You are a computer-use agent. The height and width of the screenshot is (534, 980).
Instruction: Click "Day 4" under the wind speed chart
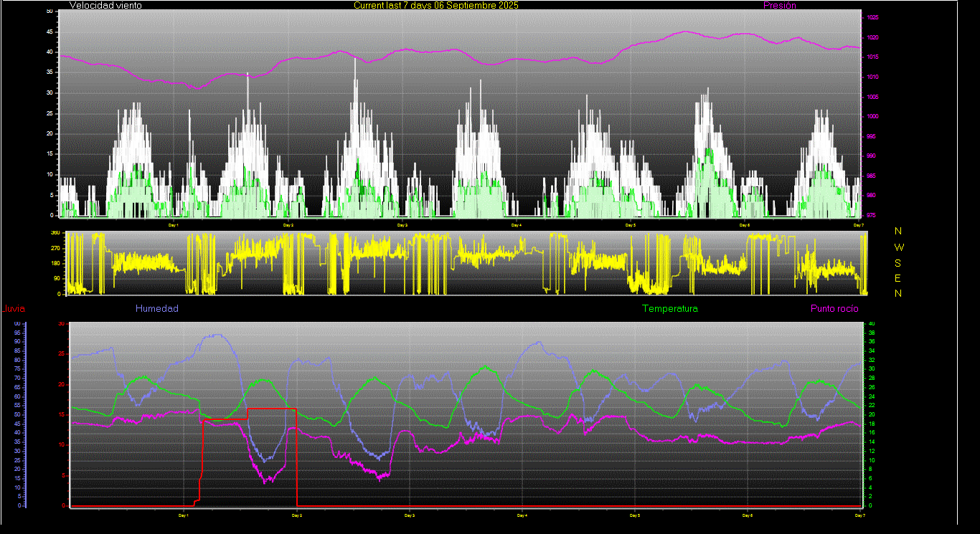tap(516, 225)
